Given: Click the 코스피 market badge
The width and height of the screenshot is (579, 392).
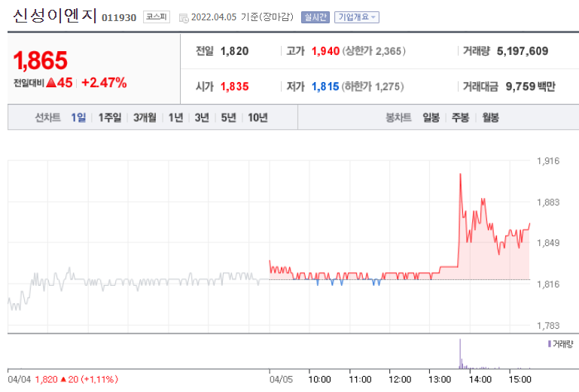Looking at the screenshot, I should point(157,17).
